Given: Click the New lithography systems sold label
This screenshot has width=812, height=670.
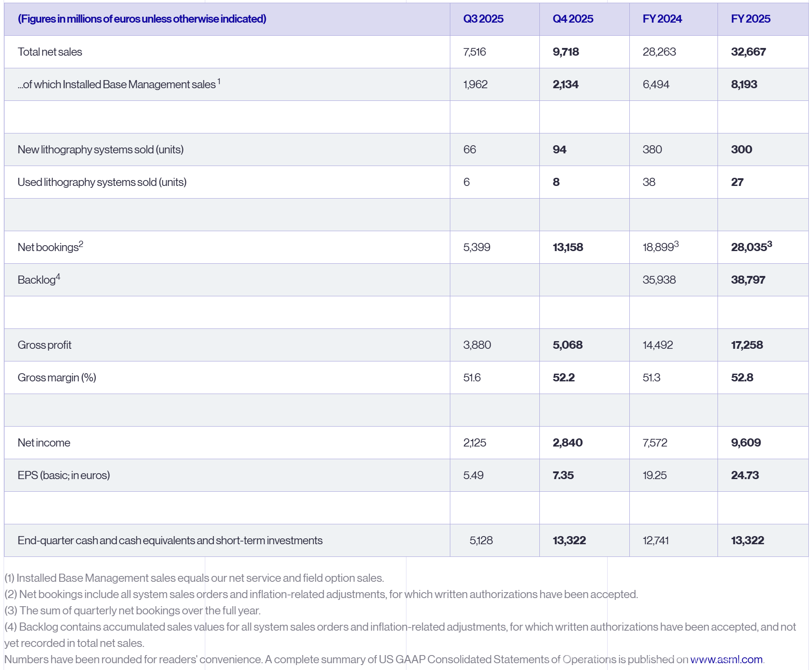Looking at the screenshot, I should 100,150.
